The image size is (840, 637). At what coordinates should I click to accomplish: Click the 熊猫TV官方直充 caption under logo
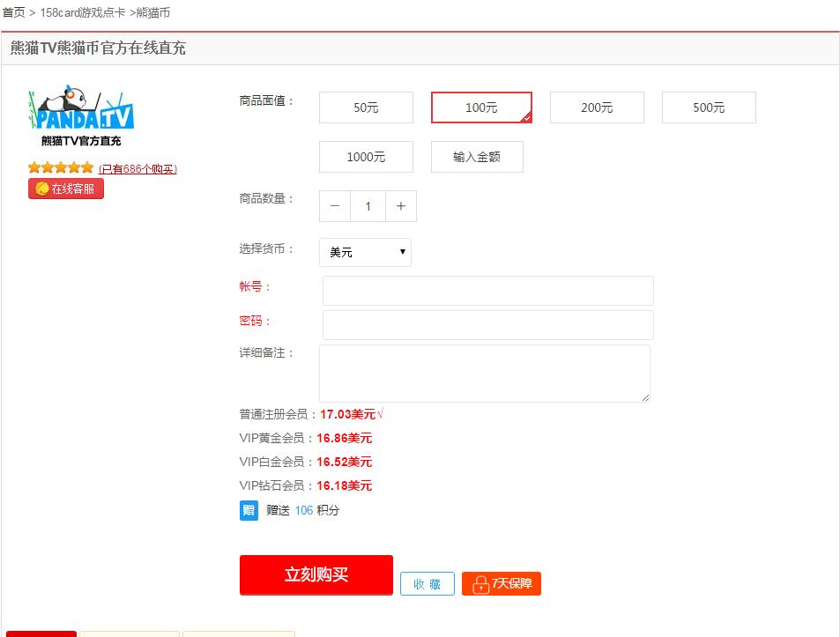click(81, 141)
